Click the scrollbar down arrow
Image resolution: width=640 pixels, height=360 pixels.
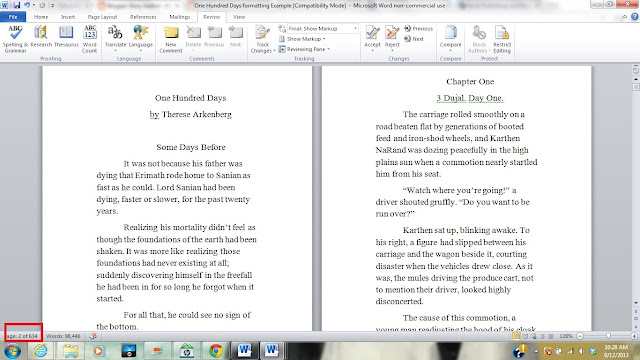pos(636,303)
